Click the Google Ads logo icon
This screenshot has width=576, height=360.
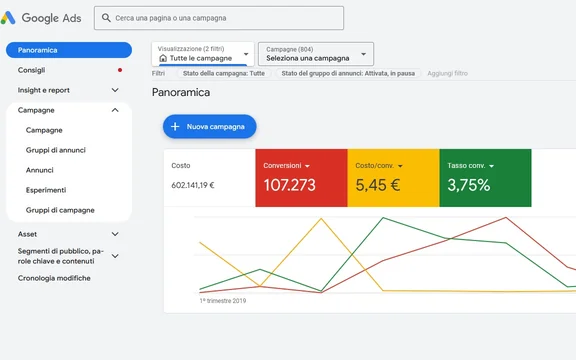(8, 18)
